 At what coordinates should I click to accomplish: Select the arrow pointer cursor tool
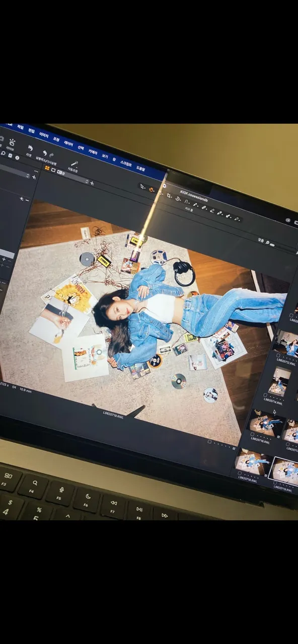pos(142,186)
